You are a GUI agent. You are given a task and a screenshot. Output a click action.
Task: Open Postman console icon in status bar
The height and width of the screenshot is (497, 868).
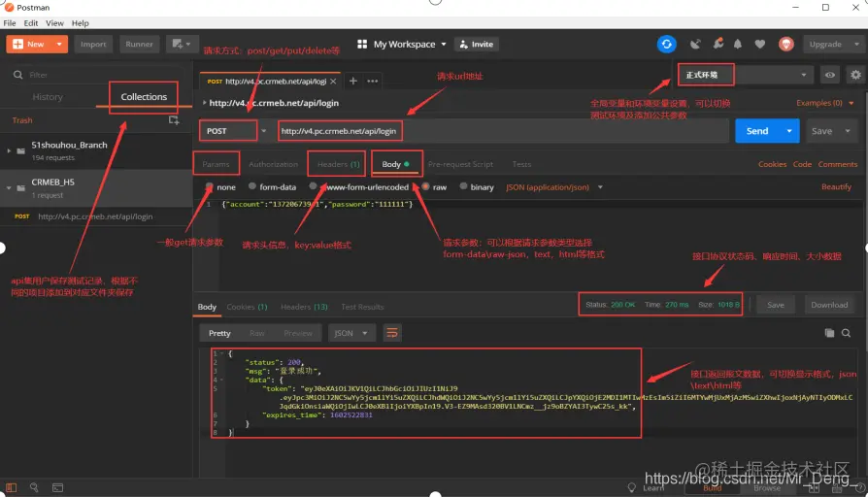57,487
